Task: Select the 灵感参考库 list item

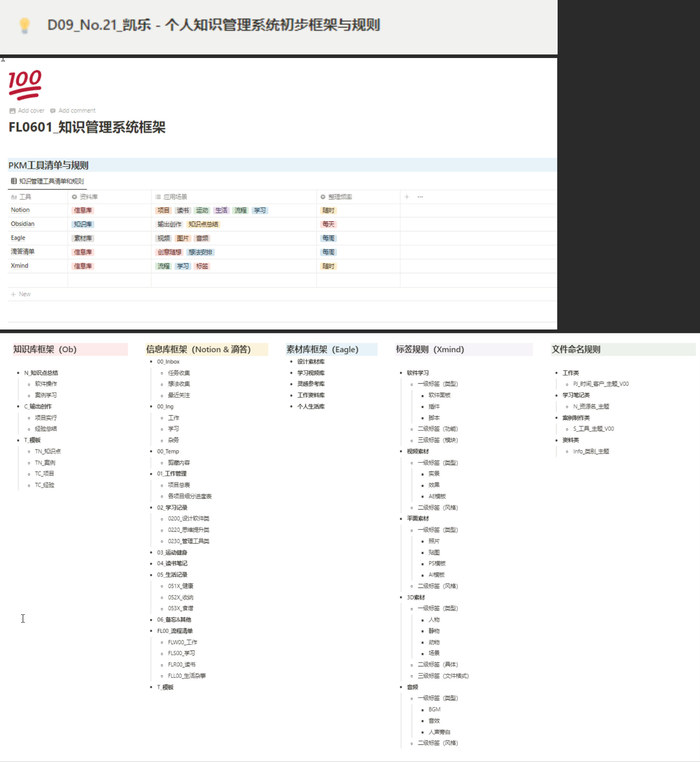Action: tap(311, 384)
